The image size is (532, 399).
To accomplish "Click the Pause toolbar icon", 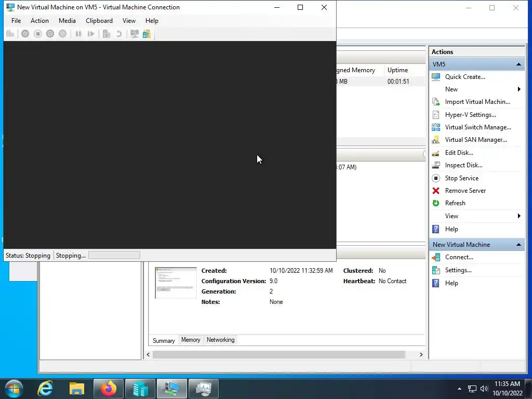I will [78, 34].
